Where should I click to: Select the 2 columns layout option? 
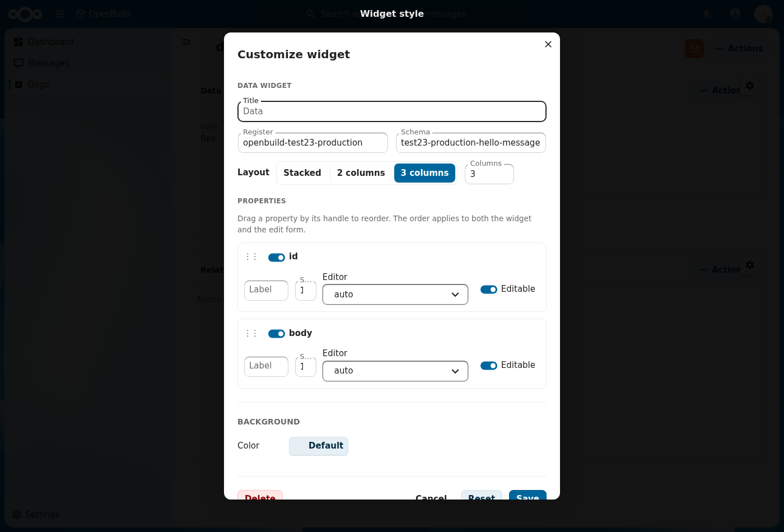361,173
